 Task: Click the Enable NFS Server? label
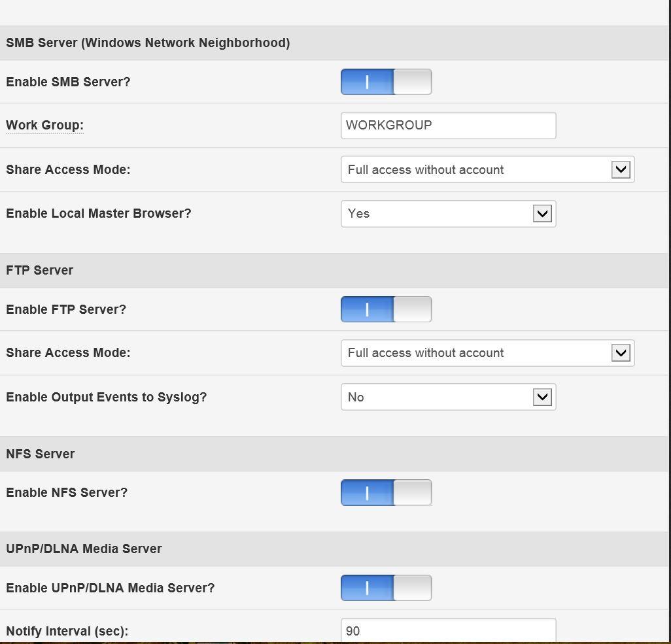click(67, 492)
